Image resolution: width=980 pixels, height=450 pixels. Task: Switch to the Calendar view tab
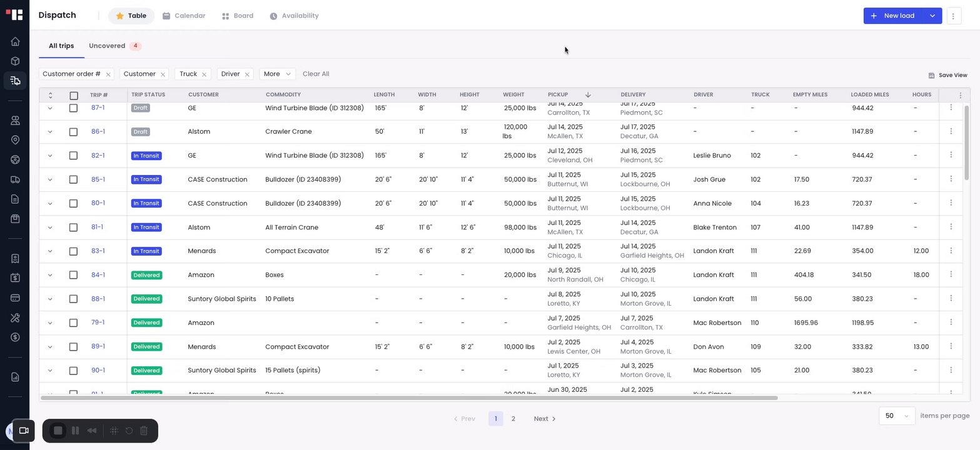pyautogui.click(x=184, y=16)
